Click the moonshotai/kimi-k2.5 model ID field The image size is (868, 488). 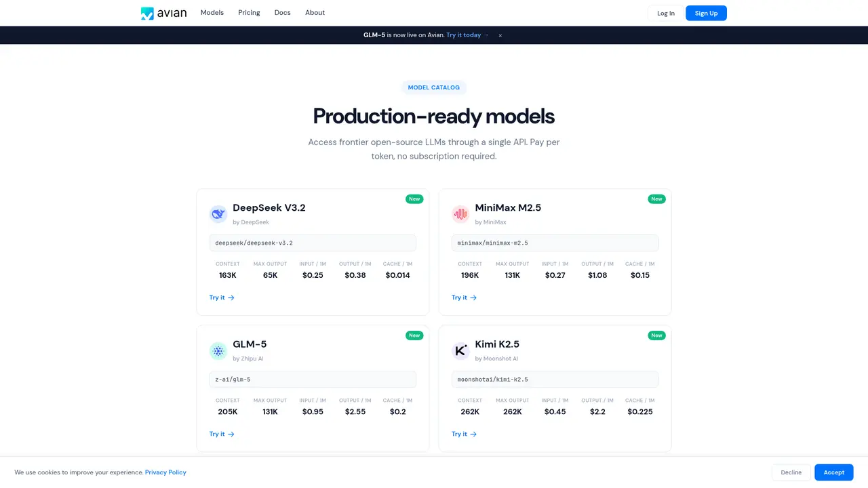coord(555,380)
